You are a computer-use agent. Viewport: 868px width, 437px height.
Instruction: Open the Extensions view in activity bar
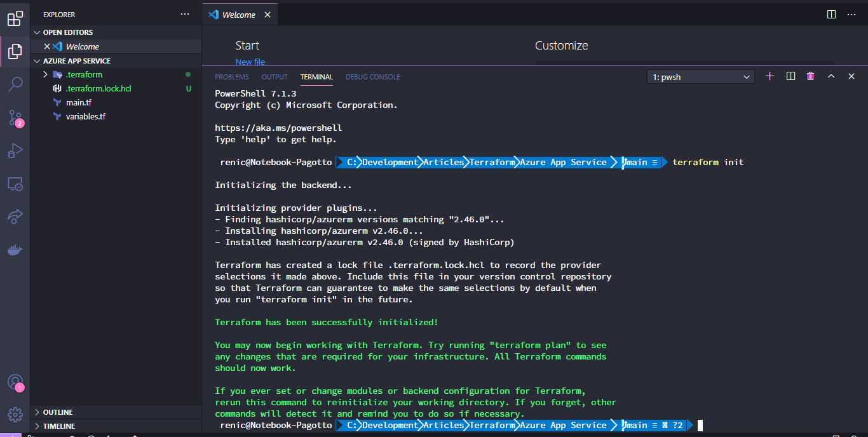[15, 18]
